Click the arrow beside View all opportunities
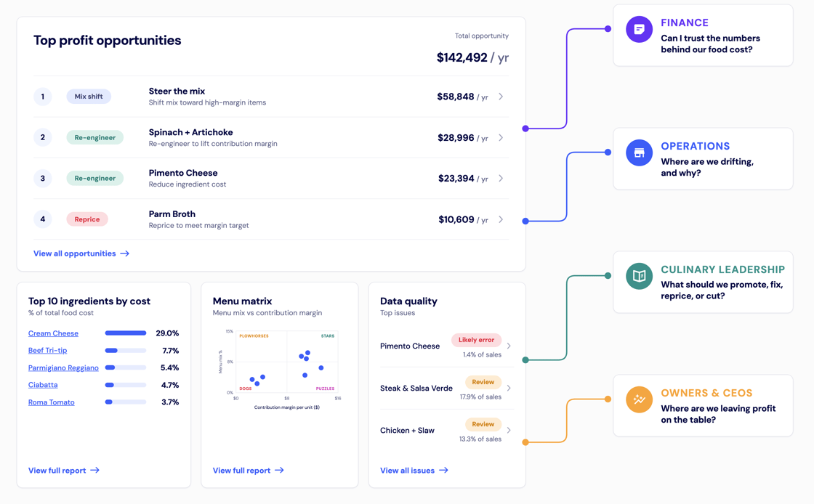Image resolution: width=814 pixels, height=504 pixels. [124, 253]
